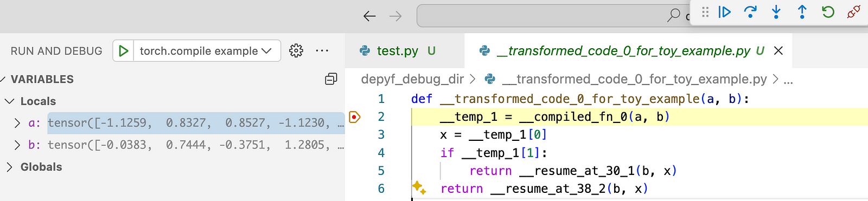The width and height of the screenshot is (868, 201).
Task: Restart the debugging session
Action: 828,12
